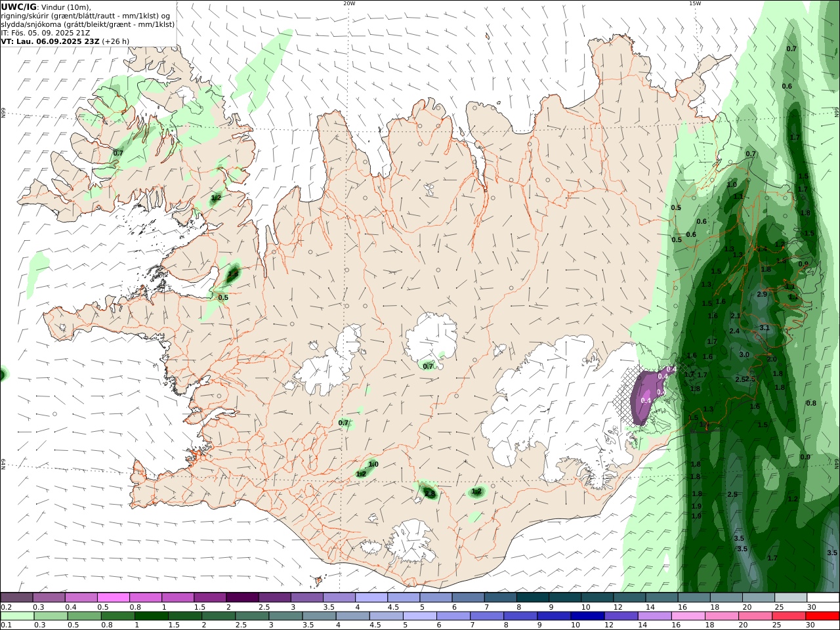Pick the darkest purple 2 swatch in upper legend
This screenshot has height=630, width=840.
pyautogui.click(x=242, y=598)
